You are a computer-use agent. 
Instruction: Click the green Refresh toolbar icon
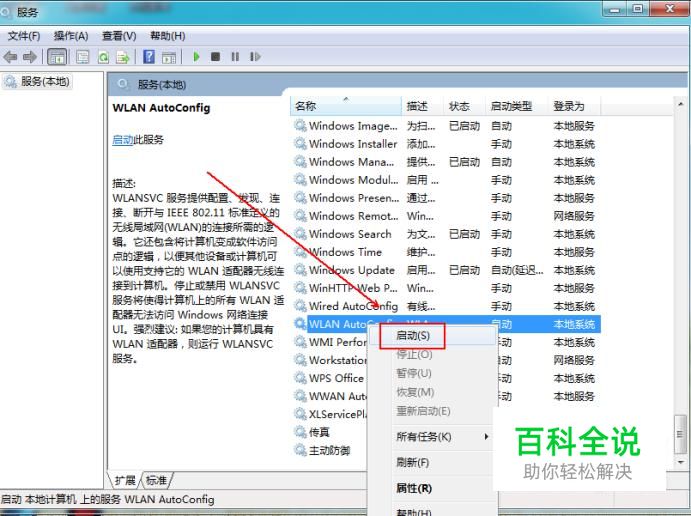103,57
